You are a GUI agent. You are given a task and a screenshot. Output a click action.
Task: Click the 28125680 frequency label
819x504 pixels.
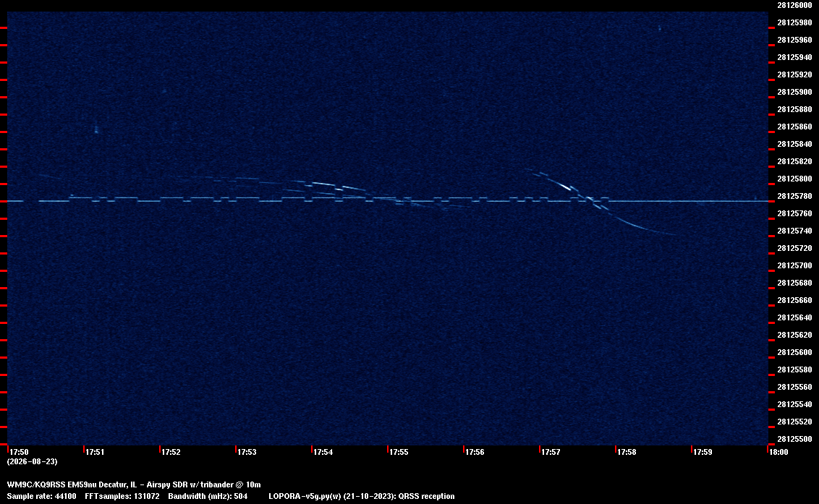coord(794,283)
